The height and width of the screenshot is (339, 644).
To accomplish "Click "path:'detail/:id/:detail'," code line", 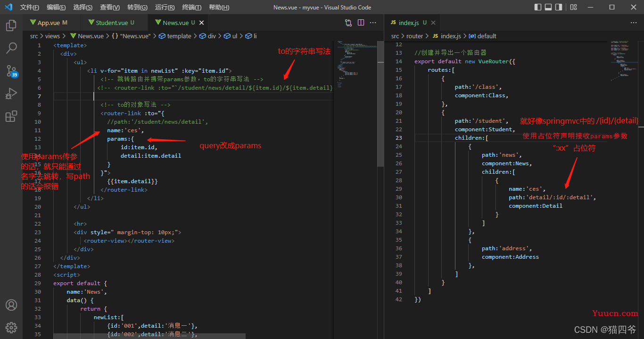I will (x=553, y=197).
